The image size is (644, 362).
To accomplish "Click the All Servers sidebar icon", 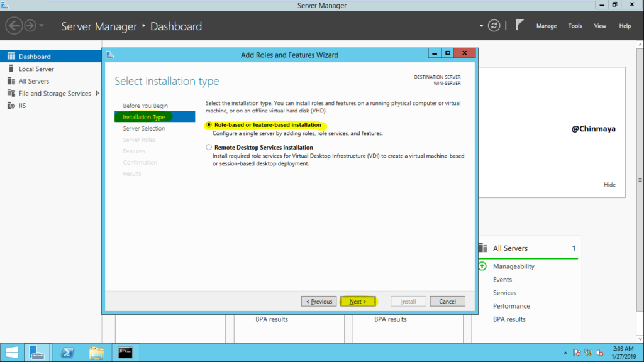I will [11, 81].
